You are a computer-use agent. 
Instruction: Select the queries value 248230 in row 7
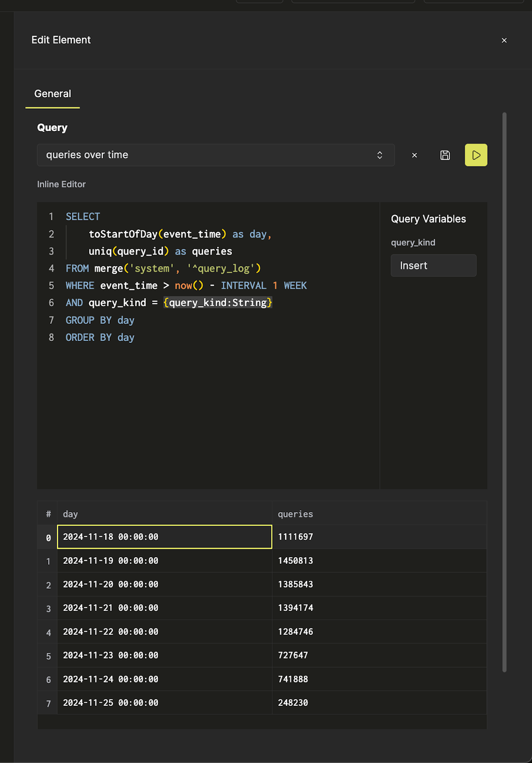293,702
